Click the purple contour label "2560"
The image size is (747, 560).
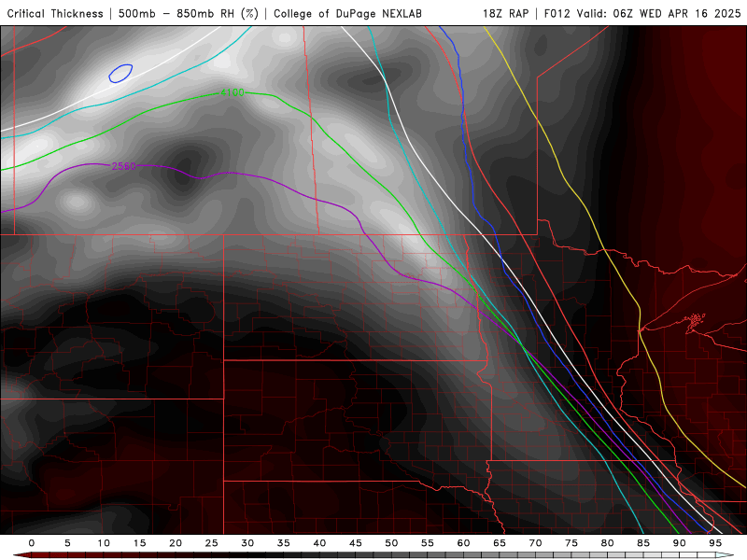(123, 166)
